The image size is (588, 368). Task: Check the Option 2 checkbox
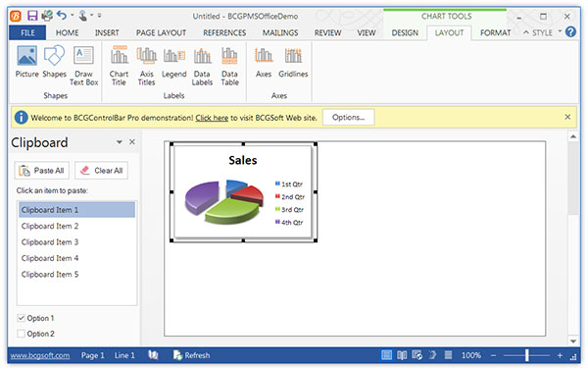[x=21, y=334]
